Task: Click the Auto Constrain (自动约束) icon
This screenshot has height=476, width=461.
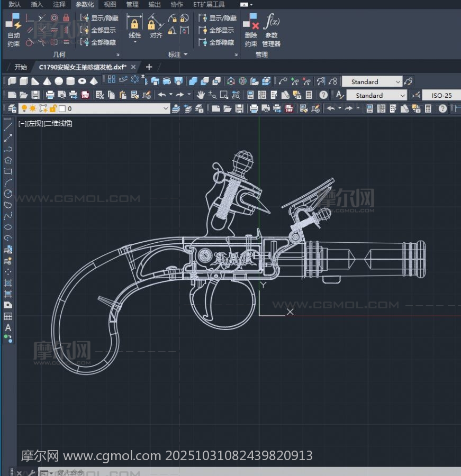Action: pos(14,31)
